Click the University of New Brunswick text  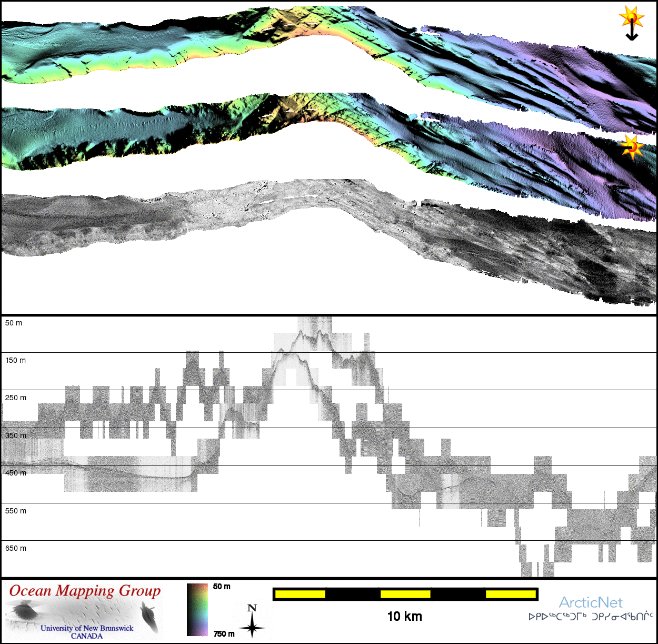point(87,628)
